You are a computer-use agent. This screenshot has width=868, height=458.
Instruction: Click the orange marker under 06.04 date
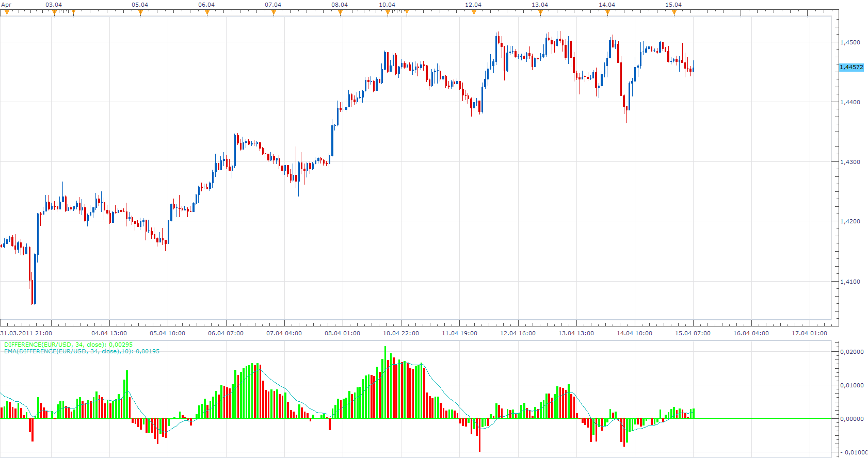(x=207, y=13)
